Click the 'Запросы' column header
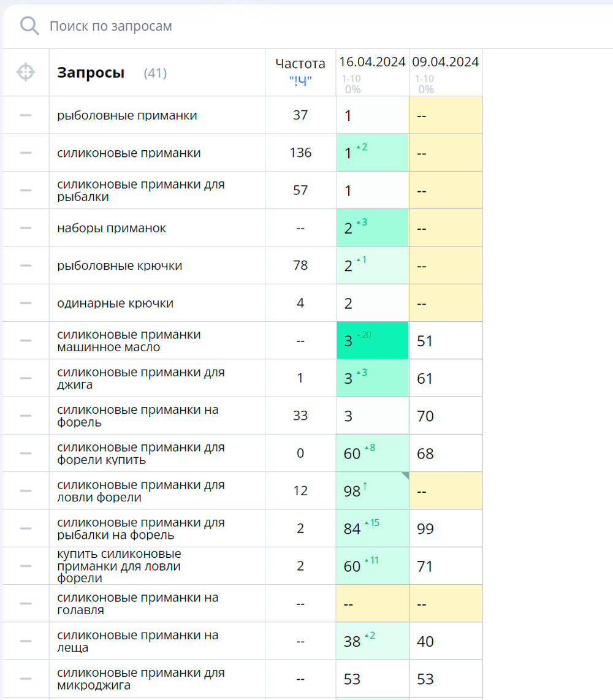This screenshot has height=700, width=613. (x=91, y=72)
